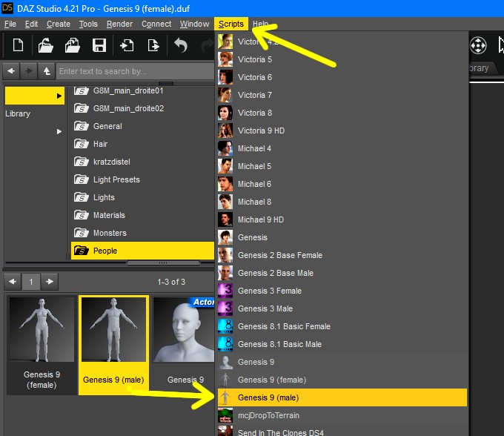The width and height of the screenshot is (504, 436).
Task: Click the Merge file icon
Action: (x=73, y=45)
